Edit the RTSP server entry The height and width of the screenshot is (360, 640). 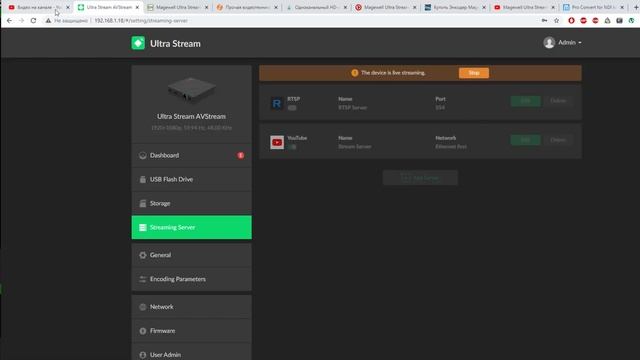(525, 101)
